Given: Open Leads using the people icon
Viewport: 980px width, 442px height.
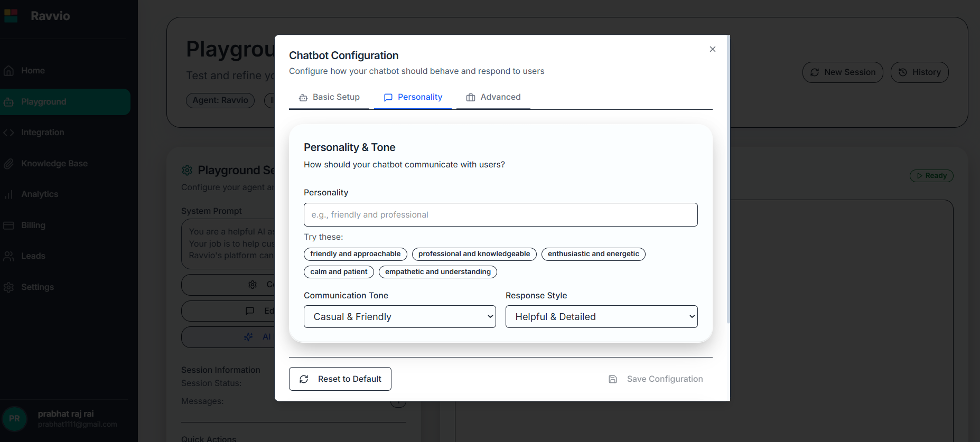Looking at the screenshot, I should [9, 256].
